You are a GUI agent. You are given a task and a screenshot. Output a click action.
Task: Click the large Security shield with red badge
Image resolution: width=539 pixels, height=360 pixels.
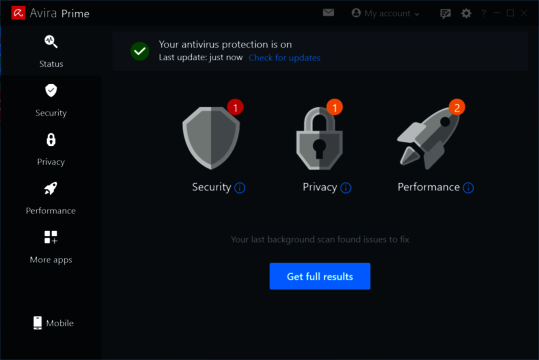point(211,137)
